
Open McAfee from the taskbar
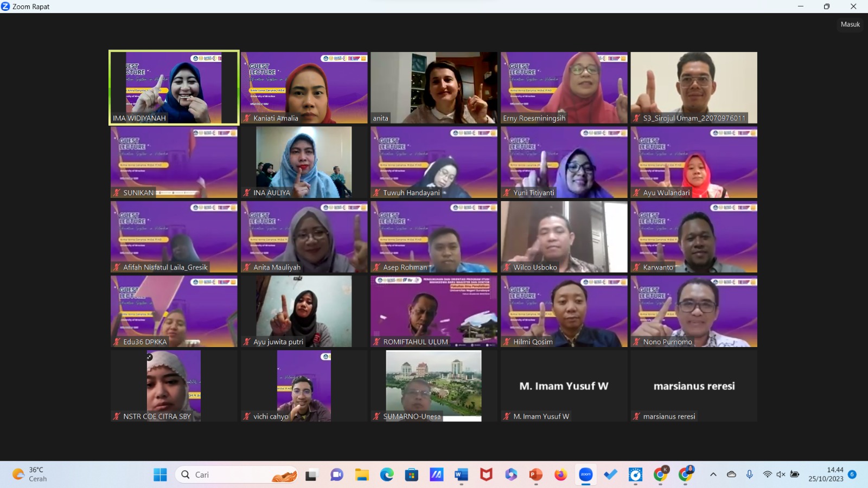coord(486,475)
